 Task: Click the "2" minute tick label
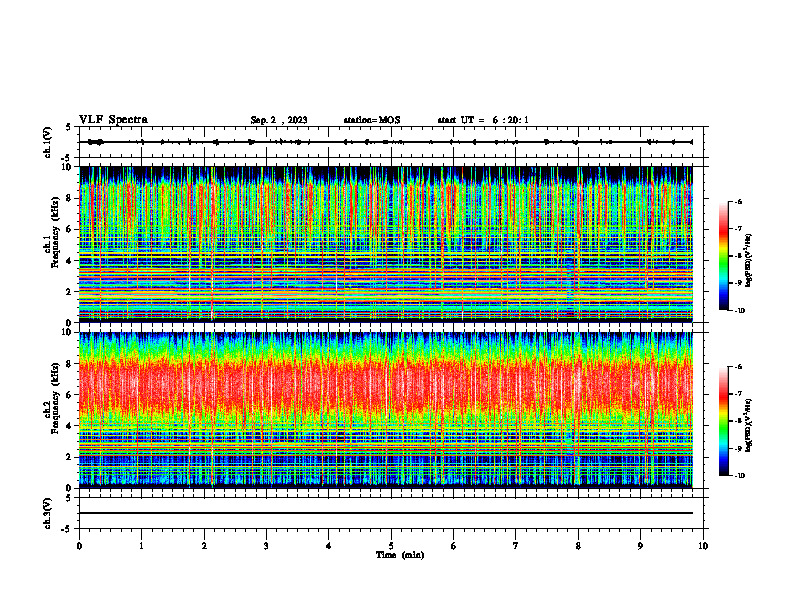tap(204, 546)
